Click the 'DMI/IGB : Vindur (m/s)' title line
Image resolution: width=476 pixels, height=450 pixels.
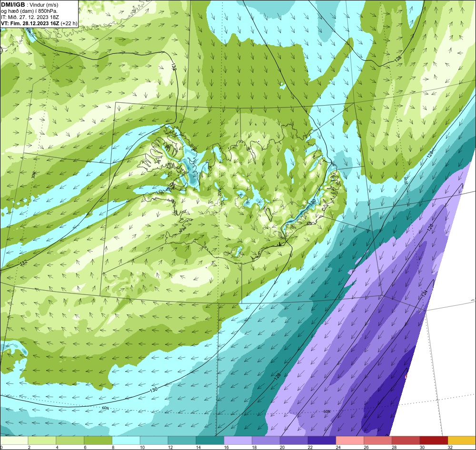(30, 5)
